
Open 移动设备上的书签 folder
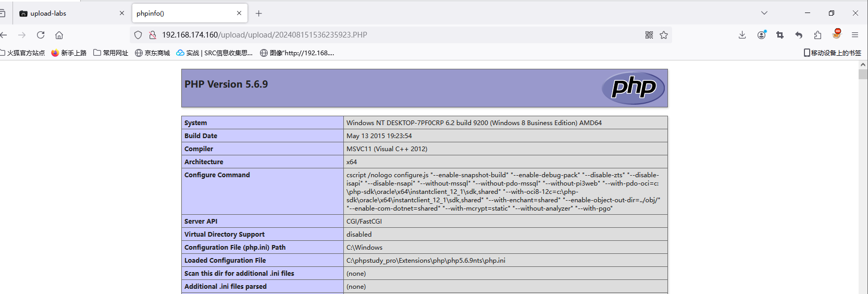[833, 53]
